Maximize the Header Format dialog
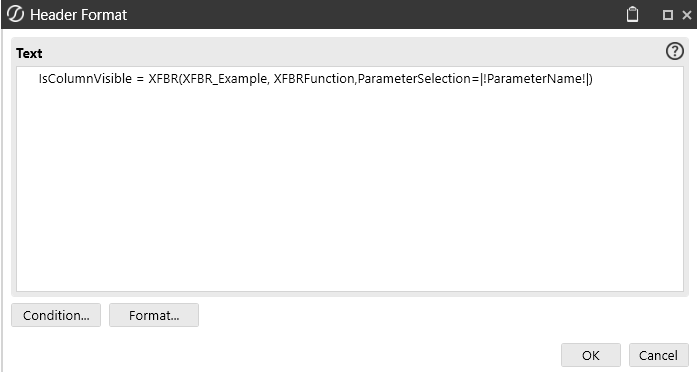The height and width of the screenshot is (372, 697). [667, 15]
